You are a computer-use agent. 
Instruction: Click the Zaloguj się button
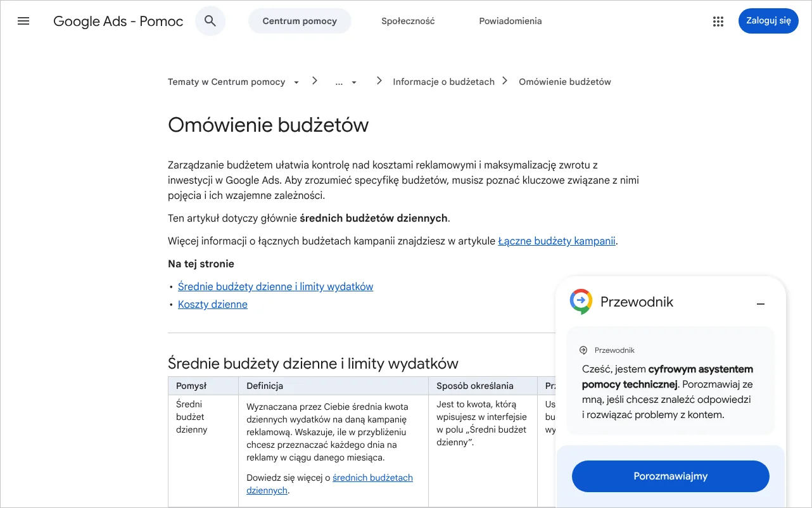pos(768,21)
